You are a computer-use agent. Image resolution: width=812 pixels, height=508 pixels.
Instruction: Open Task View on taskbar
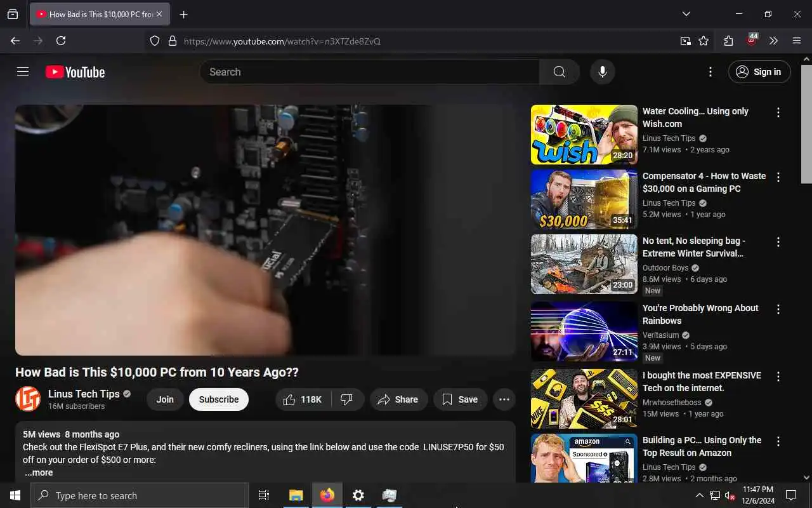[x=264, y=495]
